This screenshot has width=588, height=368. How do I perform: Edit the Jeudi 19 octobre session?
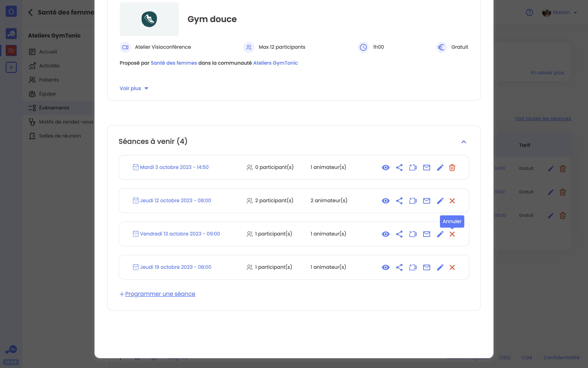[440, 267]
